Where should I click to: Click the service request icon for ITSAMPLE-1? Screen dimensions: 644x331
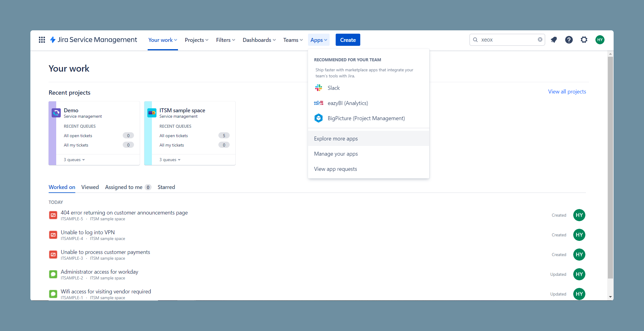pos(53,294)
